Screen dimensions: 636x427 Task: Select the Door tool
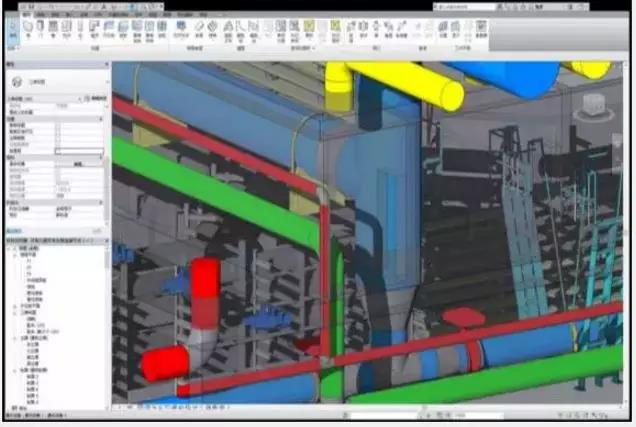click(x=40, y=30)
